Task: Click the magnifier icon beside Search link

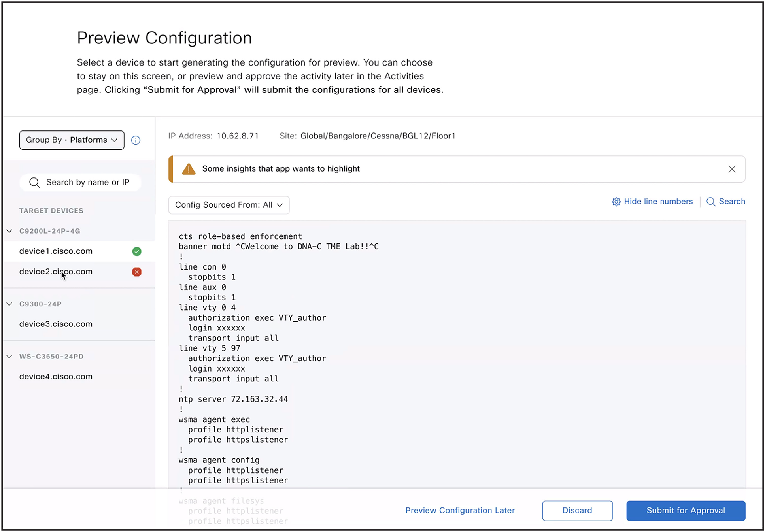Action: click(710, 202)
